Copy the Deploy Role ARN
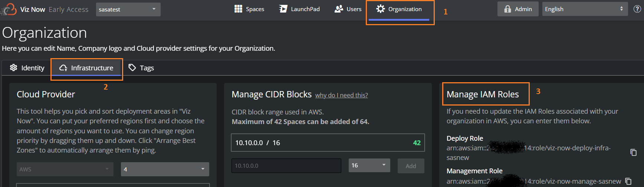The image size is (644, 187). click(634, 152)
